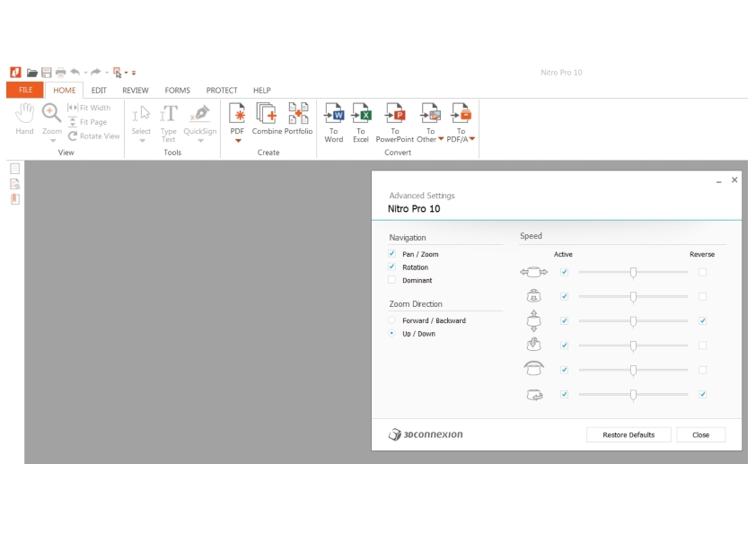Uncheck the Pan / Zoom checkbox
The image size is (756, 534).
[x=392, y=253]
